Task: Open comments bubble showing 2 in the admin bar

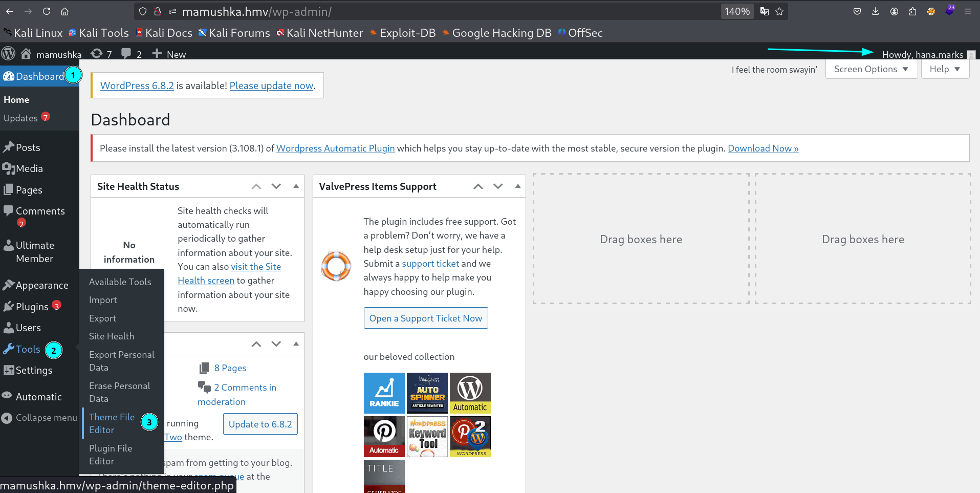Action: 132,54
